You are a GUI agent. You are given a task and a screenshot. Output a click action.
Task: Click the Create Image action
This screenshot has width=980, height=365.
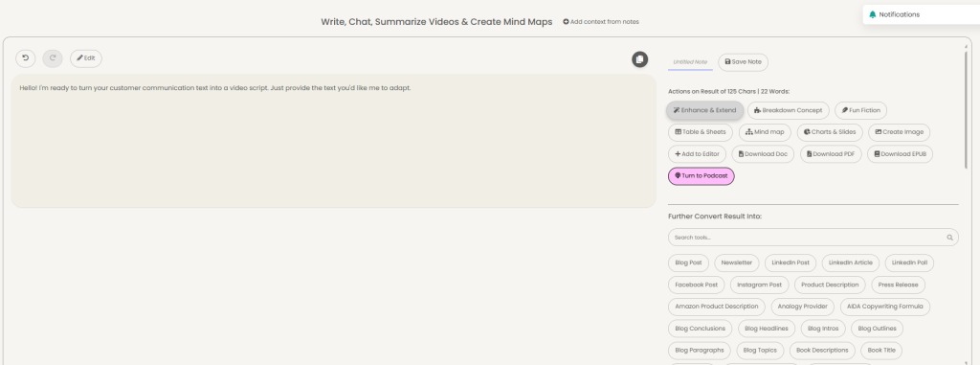(900, 132)
